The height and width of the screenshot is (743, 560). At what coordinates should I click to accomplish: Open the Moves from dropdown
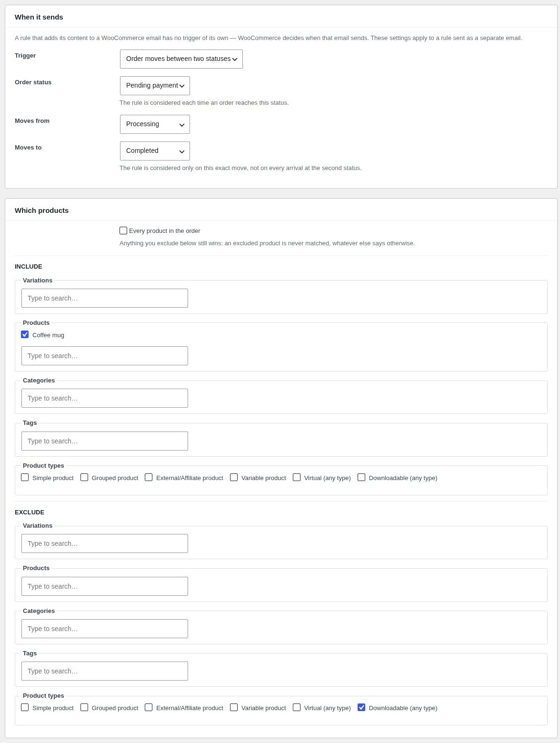pyautogui.click(x=155, y=124)
